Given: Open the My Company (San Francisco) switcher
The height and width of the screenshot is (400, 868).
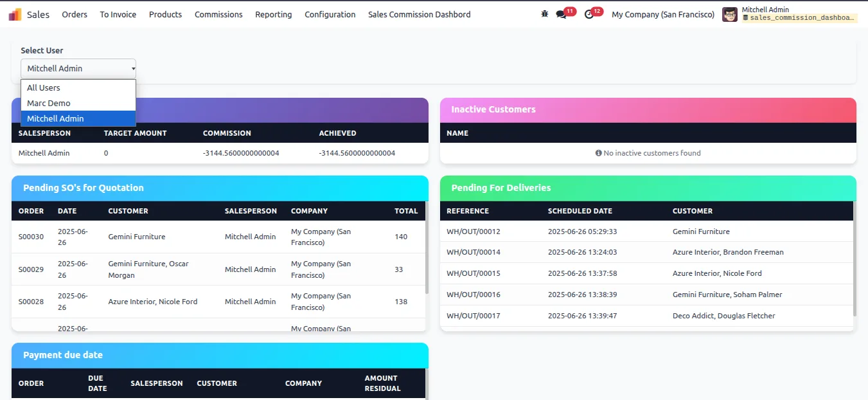Looking at the screenshot, I should (x=663, y=14).
